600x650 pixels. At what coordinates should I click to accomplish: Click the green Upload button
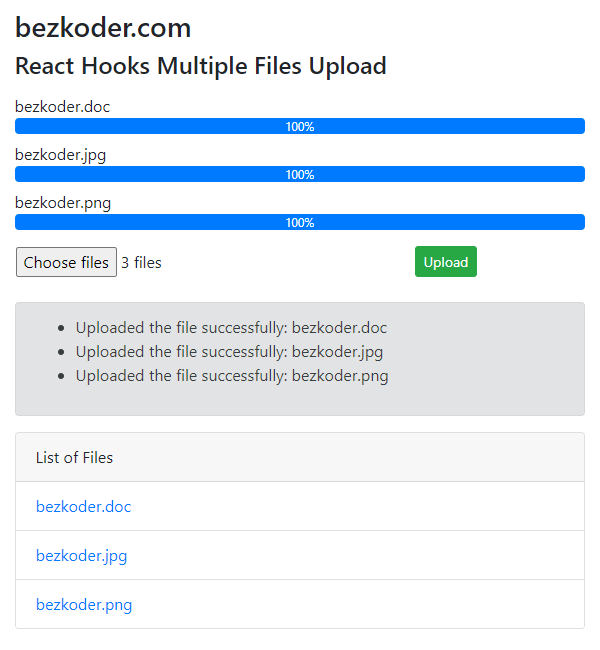tap(446, 262)
